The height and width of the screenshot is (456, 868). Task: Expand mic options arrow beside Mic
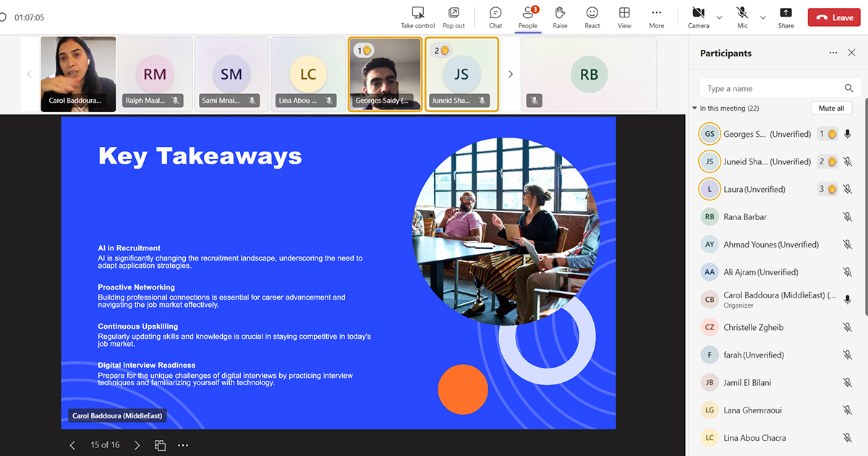pos(762,17)
